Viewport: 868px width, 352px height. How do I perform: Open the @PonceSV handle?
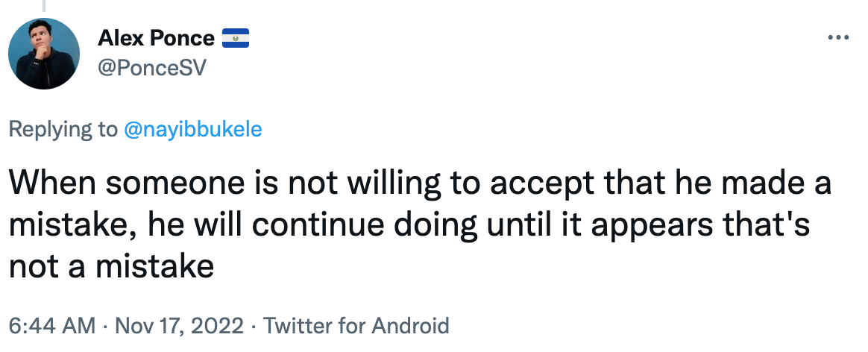(151, 68)
